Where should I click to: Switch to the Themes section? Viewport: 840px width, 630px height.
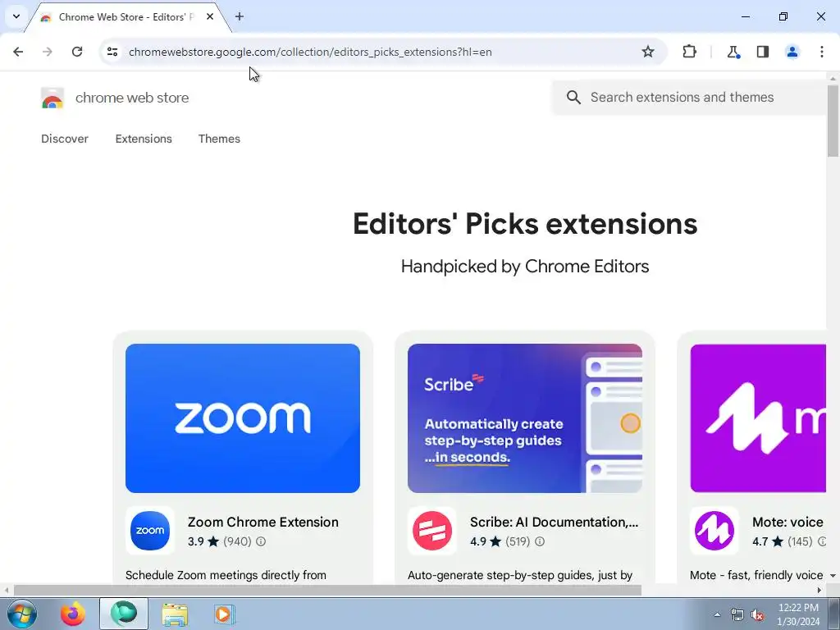[219, 139]
